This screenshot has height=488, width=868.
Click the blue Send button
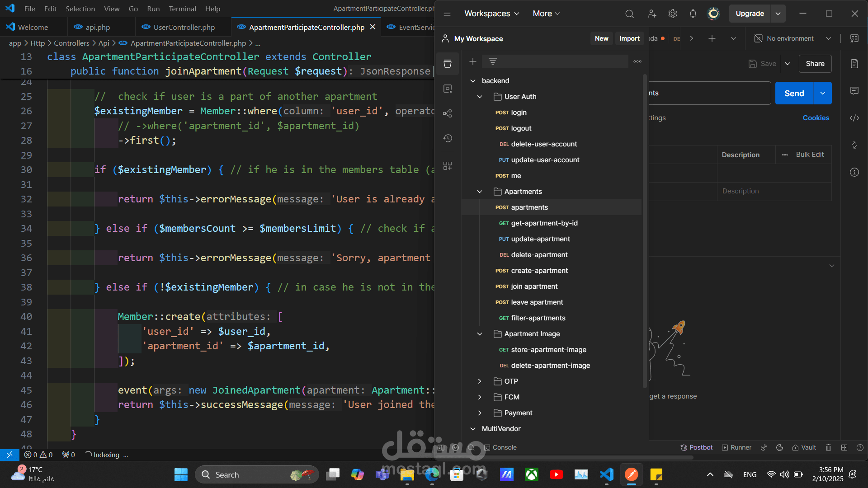coord(794,93)
